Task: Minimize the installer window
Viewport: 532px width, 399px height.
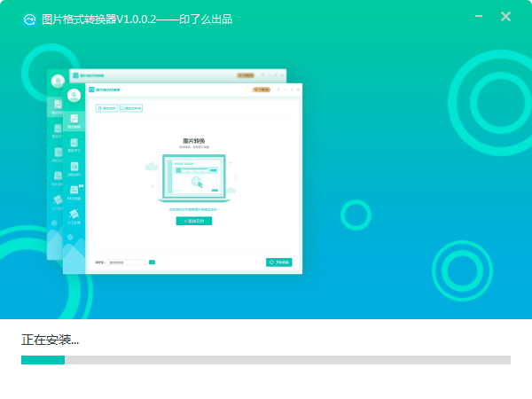Action: point(479,17)
